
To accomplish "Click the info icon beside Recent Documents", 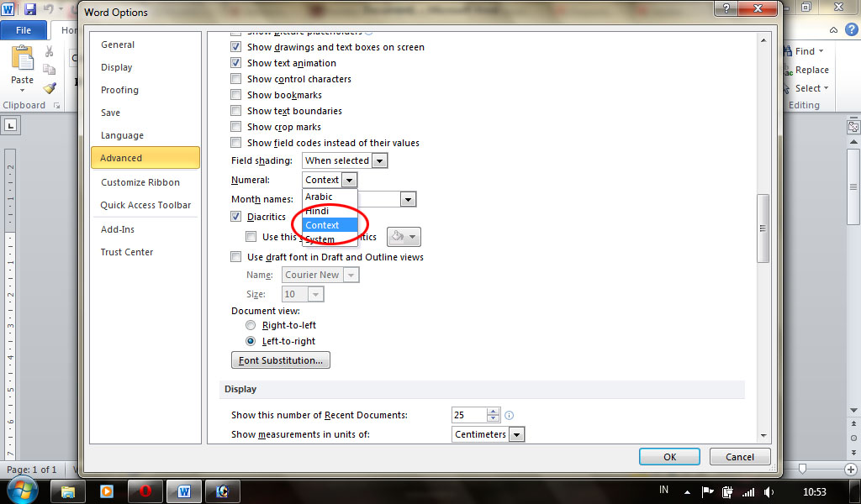I will coord(509,415).
